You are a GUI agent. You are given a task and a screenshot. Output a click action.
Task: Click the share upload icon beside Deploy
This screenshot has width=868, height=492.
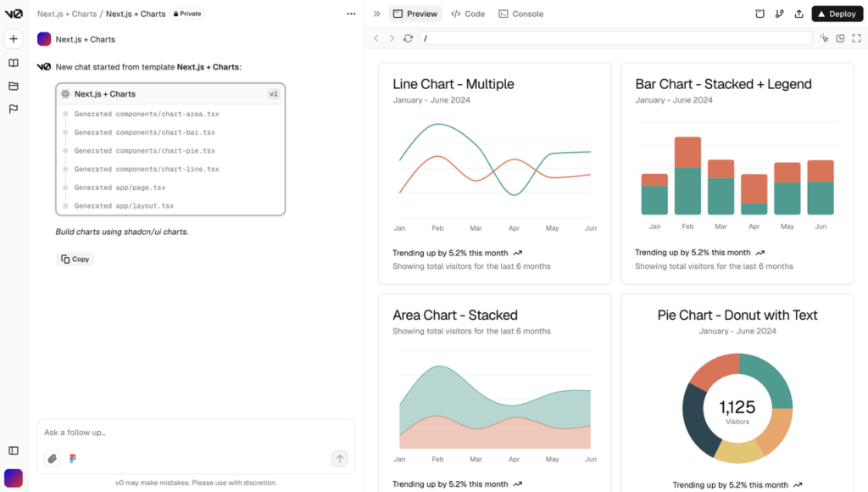(798, 14)
